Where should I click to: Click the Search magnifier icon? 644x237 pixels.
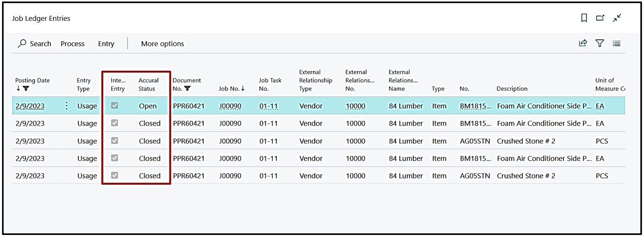pyautogui.click(x=22, y=43)
